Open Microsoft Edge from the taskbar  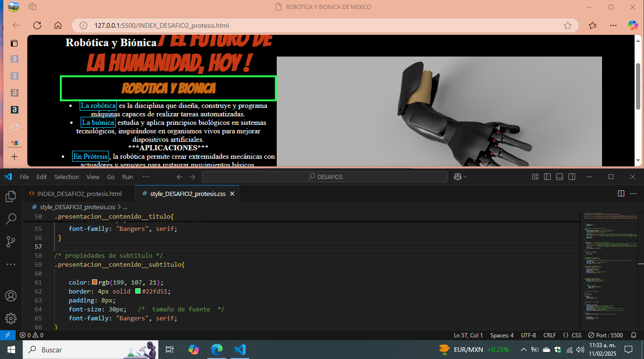pos(216,350)
